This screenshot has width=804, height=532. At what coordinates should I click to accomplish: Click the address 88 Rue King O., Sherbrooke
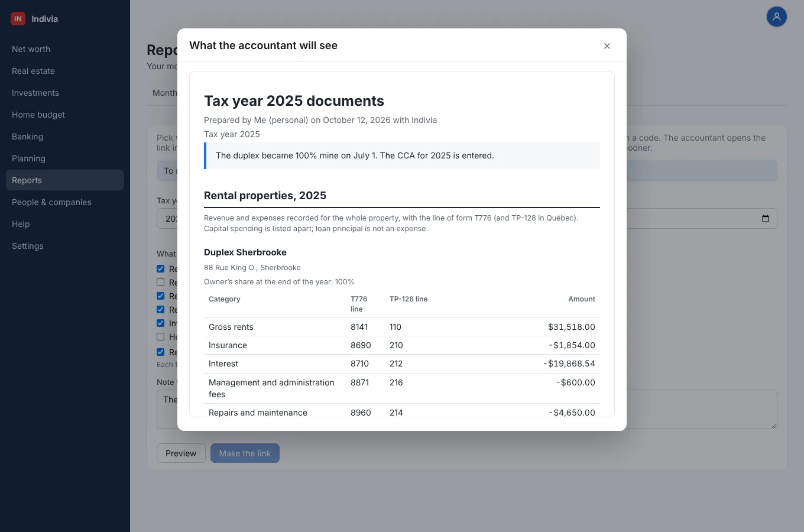[x=252, y=268]
